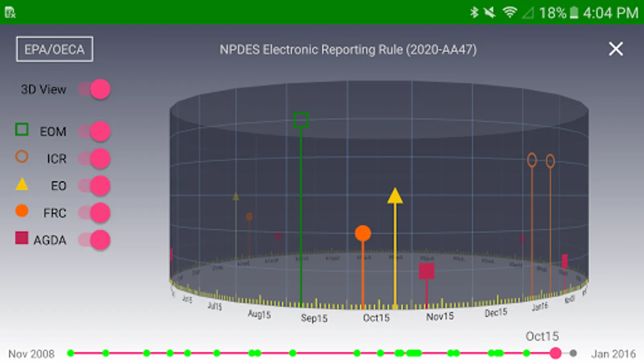The height and width of the screenshot is (362, 644).
Task: Select the small crimson marker near Jan16
Action: click(x=565, y=261)
